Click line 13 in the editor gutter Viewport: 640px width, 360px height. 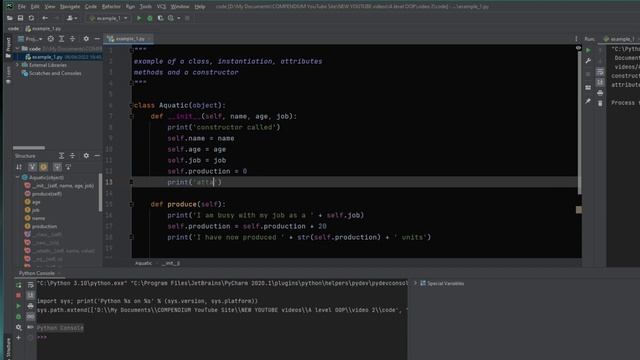(x=109, y=182)
